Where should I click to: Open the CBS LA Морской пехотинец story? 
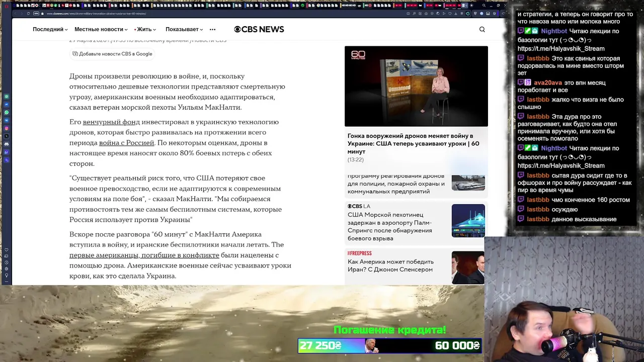(390, 226)
